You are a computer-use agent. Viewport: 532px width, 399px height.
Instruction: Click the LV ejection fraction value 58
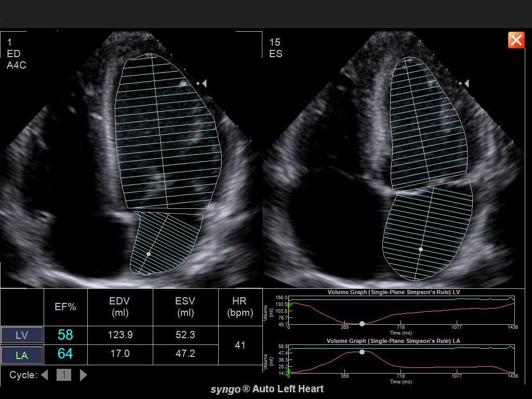65,335
